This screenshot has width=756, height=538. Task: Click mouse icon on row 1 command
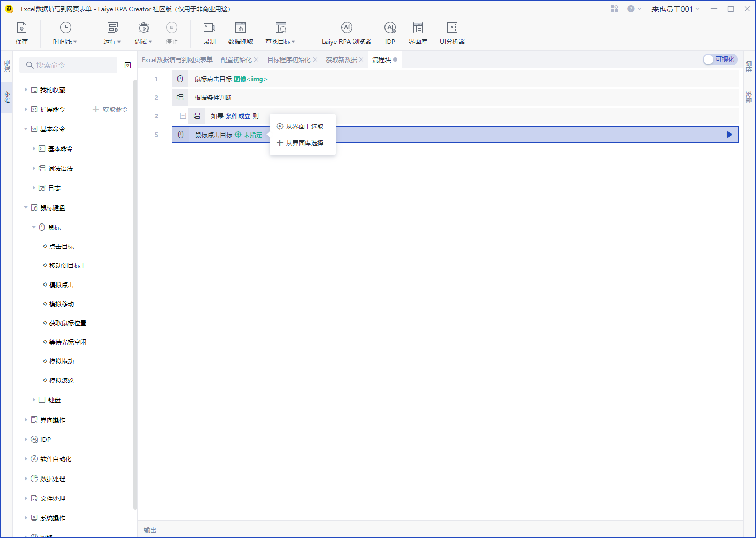point(180,79)
